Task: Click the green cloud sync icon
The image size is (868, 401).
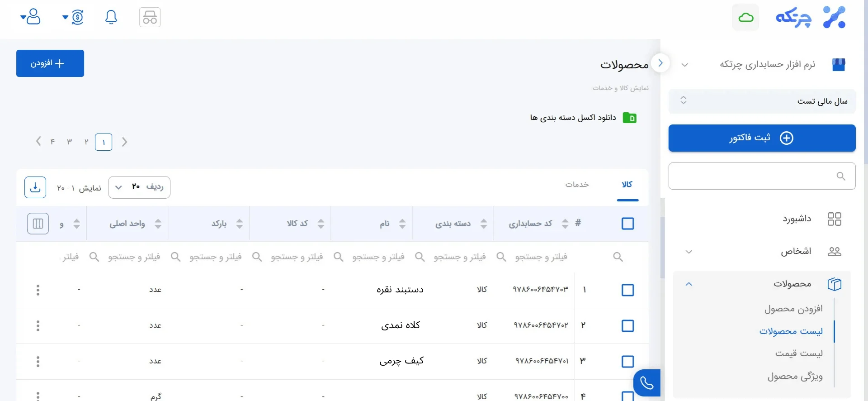Action: click(x=745, y=18)
